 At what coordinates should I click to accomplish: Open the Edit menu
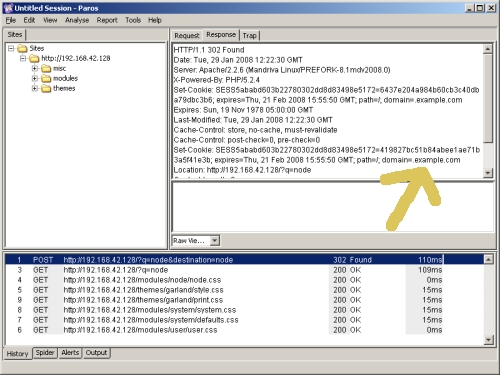point(29,20)
